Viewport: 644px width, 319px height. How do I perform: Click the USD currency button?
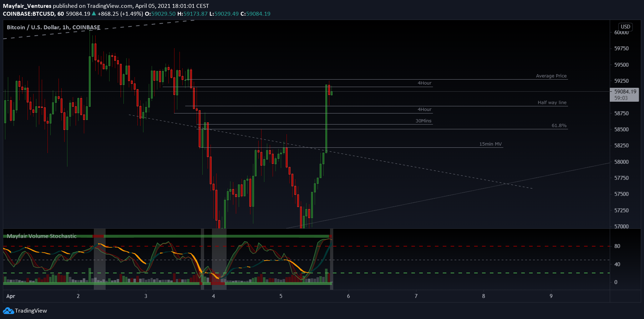point(625,27)
